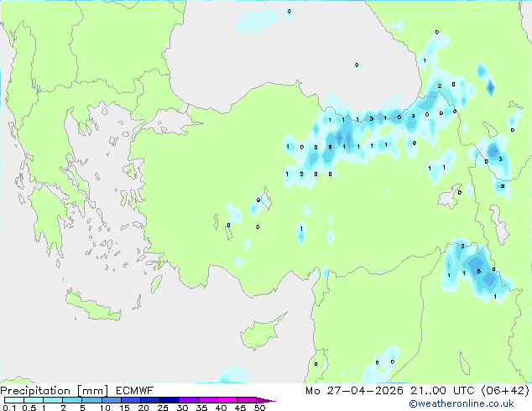Choose the 20–25 mm legend color swatch

click(x=150, y=400)
